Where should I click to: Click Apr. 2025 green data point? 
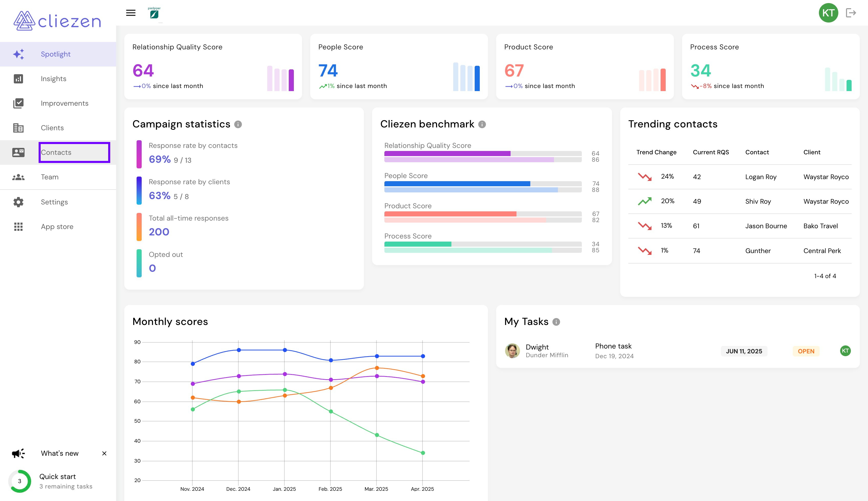423,453
